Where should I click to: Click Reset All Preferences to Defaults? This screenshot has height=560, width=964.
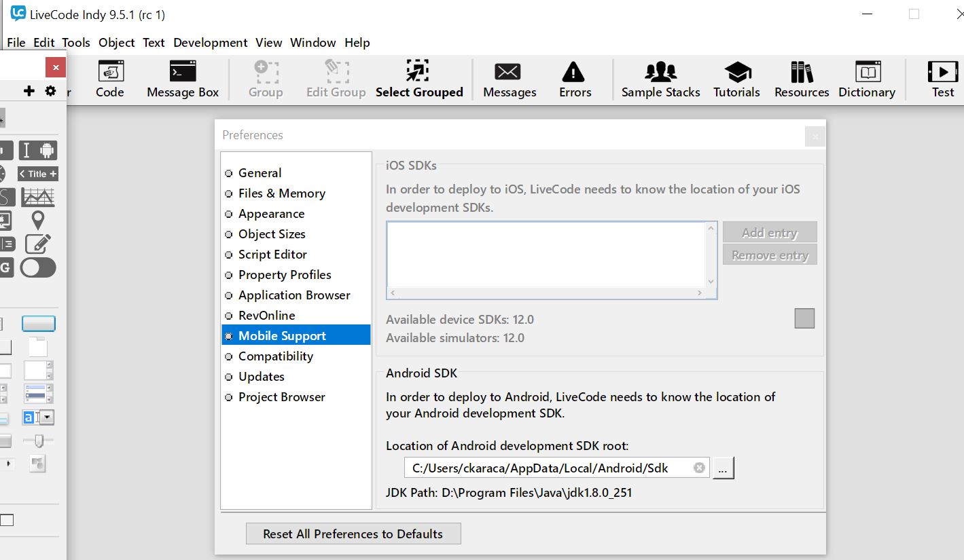[353, 534]
